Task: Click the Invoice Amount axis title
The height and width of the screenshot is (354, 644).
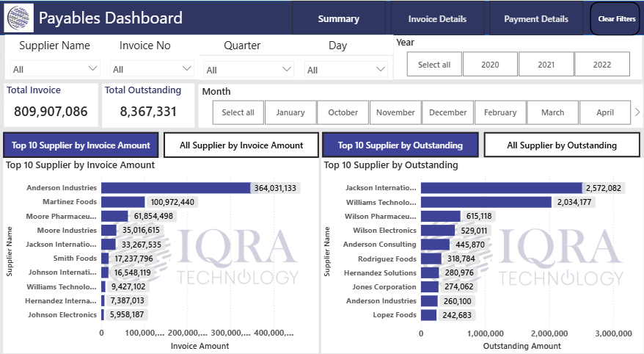Action: 200,346
